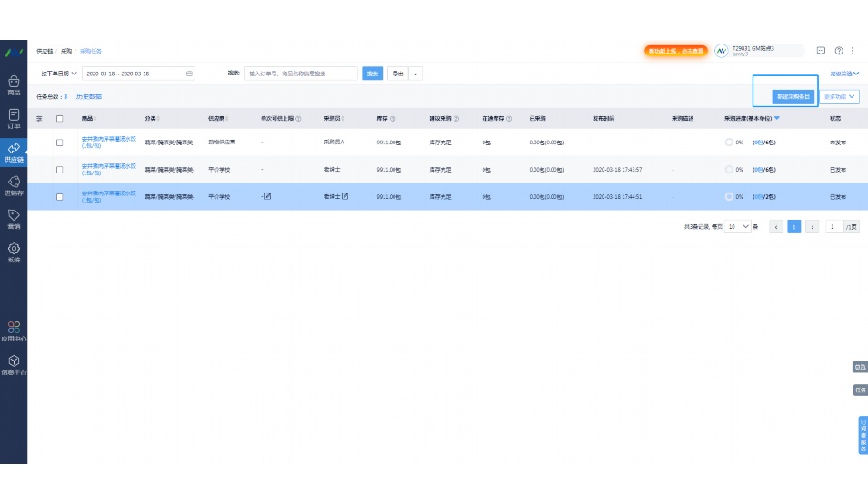Click the 新建采购条目 button
The width and height of the screenshot is (868, 504).
coord(792,96)
